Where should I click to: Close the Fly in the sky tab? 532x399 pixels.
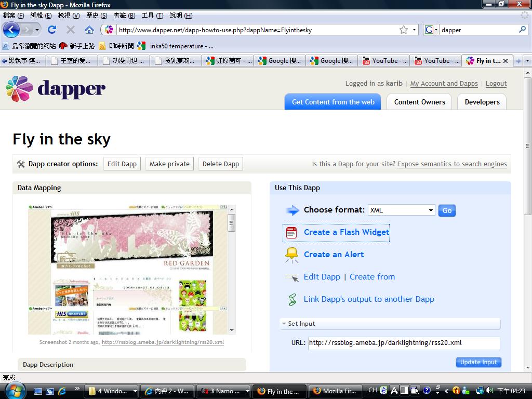[x=506, y=61]
